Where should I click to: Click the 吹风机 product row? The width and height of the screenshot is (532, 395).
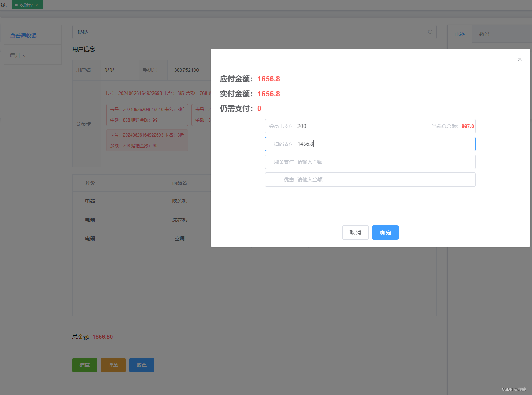142,201
